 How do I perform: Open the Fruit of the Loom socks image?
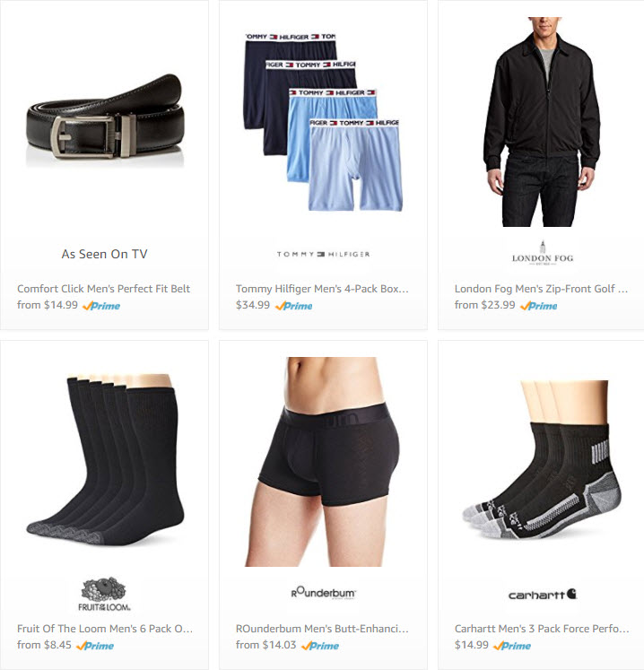pos(105,461)
